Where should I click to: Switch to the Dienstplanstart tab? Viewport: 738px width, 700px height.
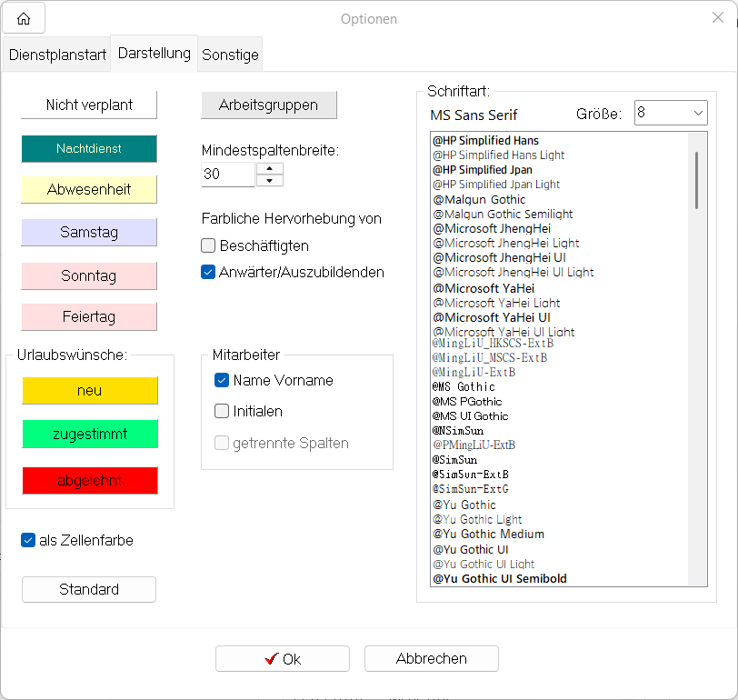click(55, 55)
